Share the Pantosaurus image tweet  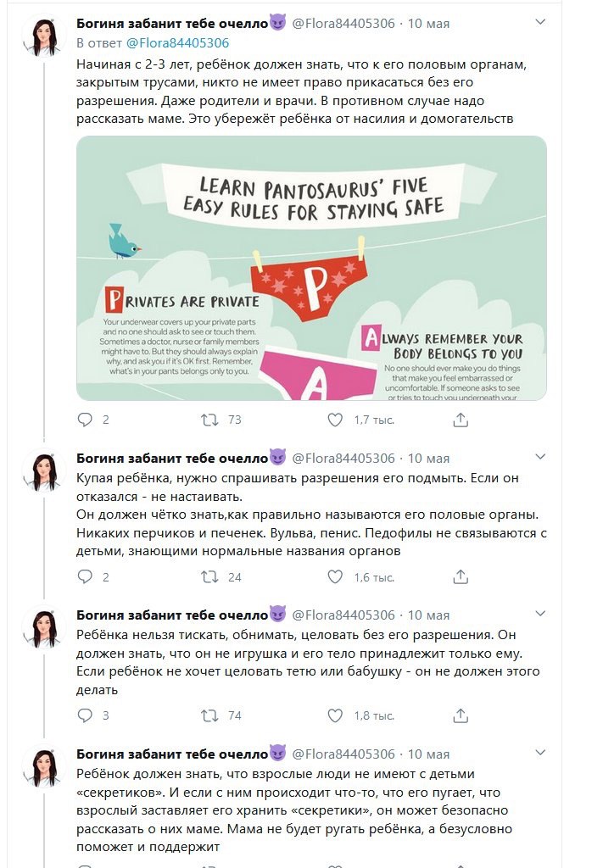click(461, 420)
